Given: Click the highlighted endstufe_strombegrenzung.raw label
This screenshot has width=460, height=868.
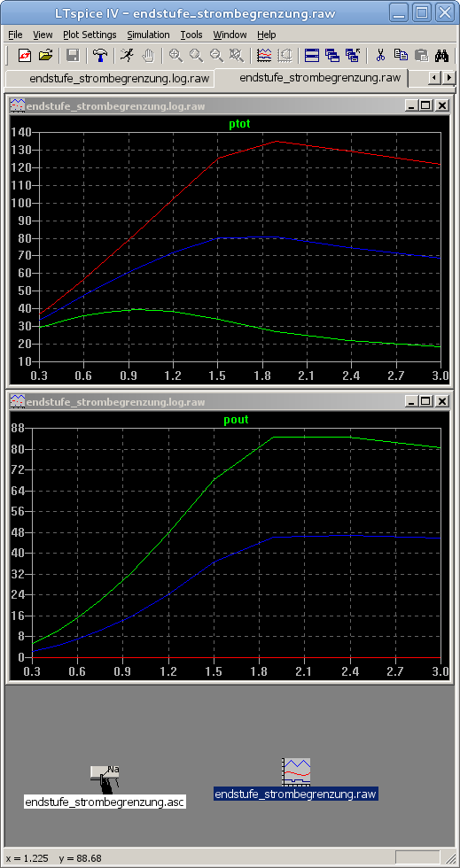Looking at the screenshot, I should [x=295, y=794].
